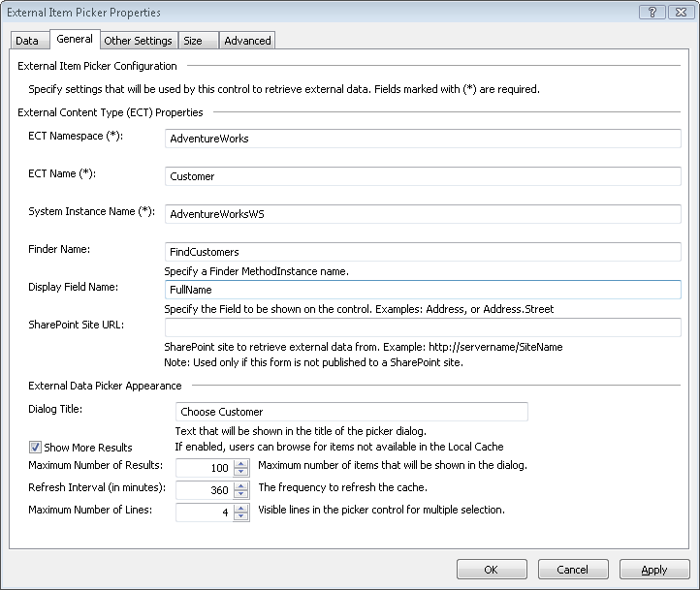
Task: Open the Size tab
Action: (198, 41)
